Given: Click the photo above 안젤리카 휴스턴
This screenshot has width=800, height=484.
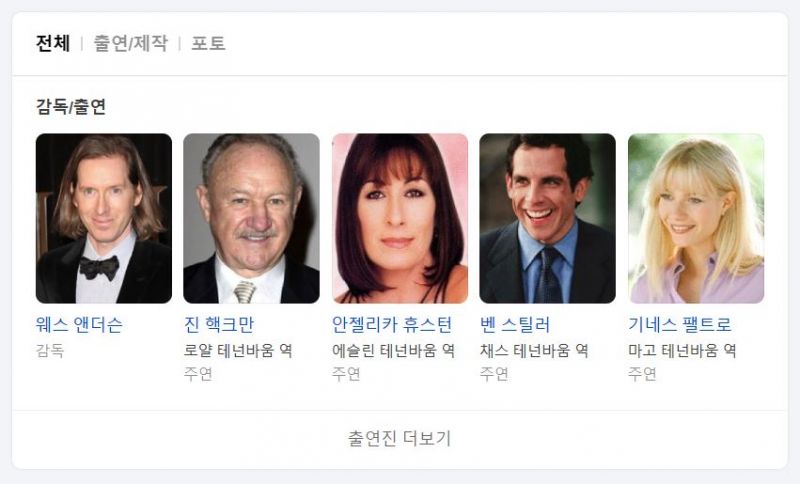Looking at the screenshot, I should pos(399,218).
